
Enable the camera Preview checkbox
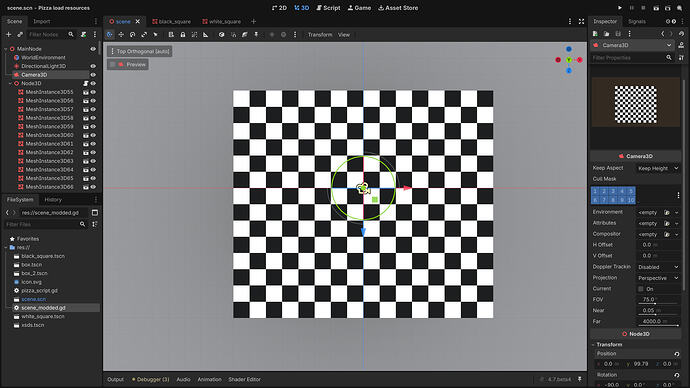113,64
